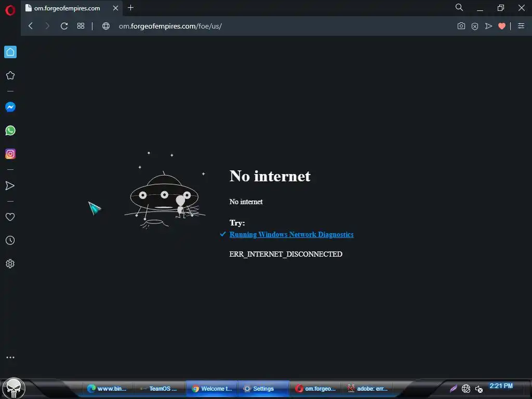Open the skull Start button
The height and width of the screenshot is (399, 532).
pyautogui.click(x=14, y=388)
